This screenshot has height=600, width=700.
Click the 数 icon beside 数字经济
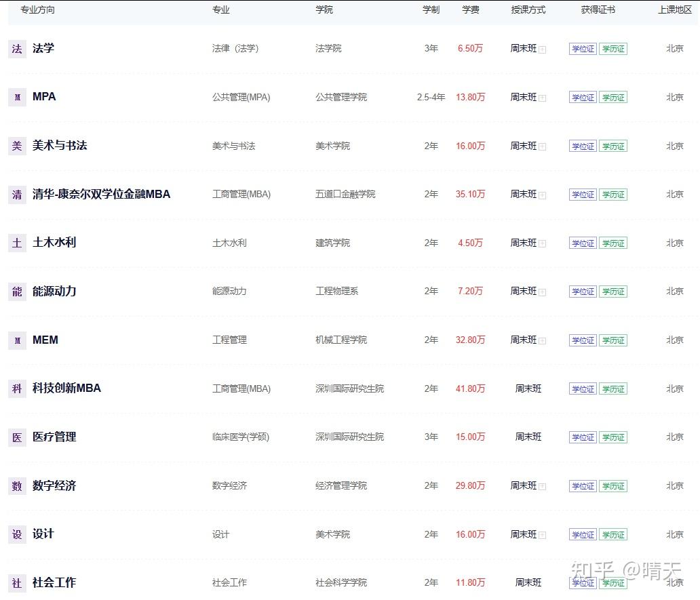[x=17, y=486]
